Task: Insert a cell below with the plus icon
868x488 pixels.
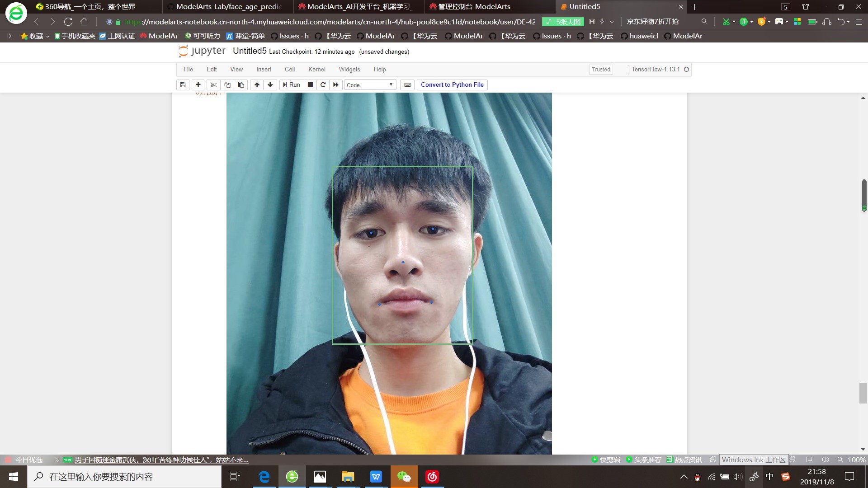Action: coord(198,85)
